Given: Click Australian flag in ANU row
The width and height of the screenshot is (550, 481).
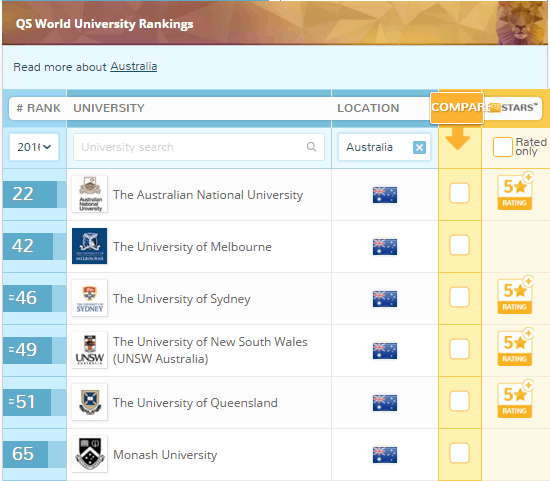Looking at the screenshot, I should [x=385, y=195].
